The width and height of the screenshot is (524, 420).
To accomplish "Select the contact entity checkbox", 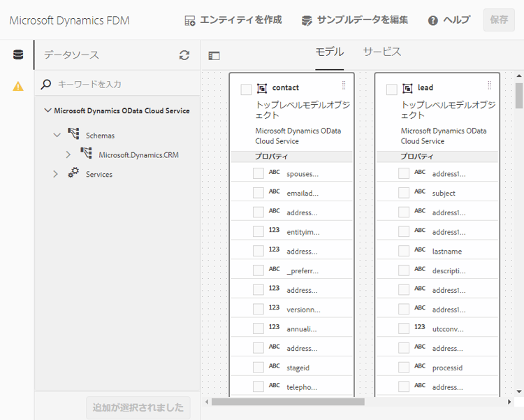I will 246,89.
